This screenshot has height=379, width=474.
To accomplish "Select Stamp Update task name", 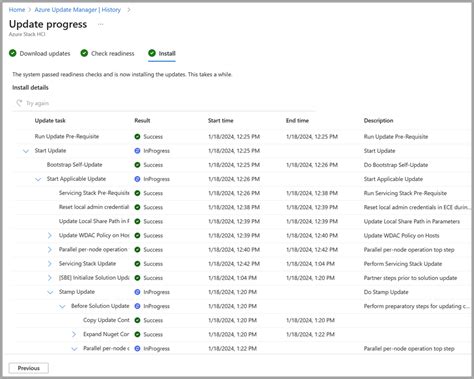I will click(77, 292).
